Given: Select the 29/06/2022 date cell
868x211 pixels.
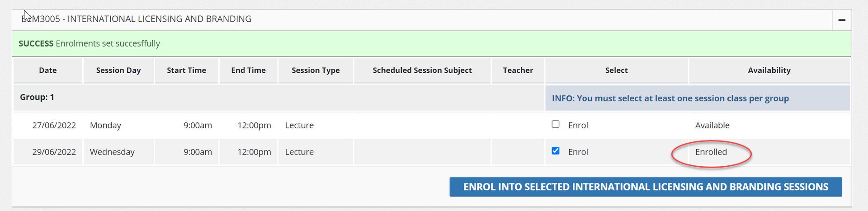Looking at the screenshot, I should click(x=54, y=152).
